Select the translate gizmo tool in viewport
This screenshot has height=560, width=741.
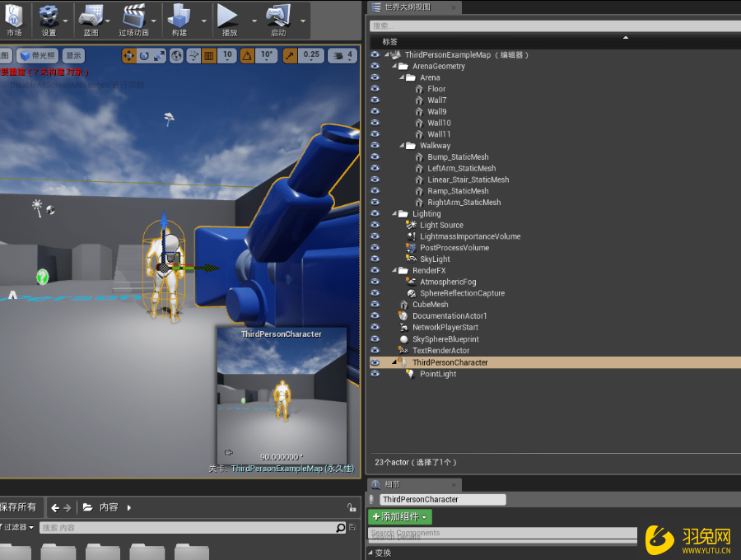(129, 56)
